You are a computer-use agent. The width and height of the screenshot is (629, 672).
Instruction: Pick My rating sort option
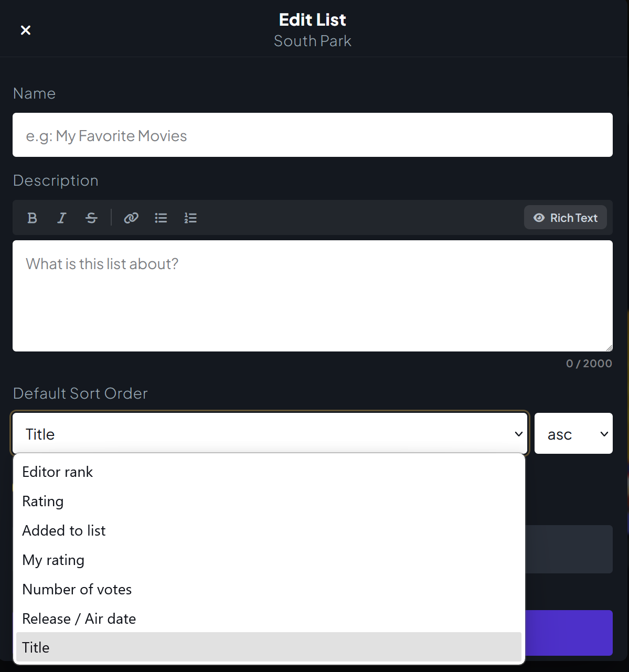pyautogui.click(x=269, y=560)
